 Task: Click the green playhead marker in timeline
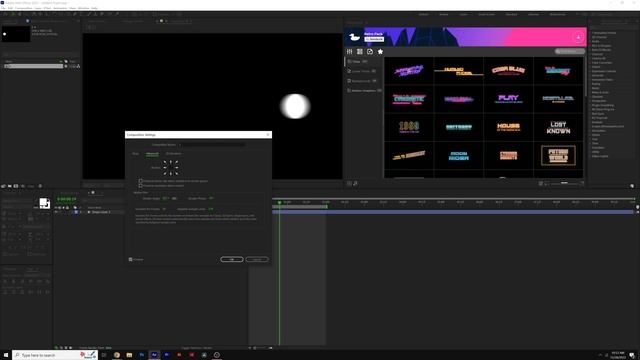click(280, 202)
